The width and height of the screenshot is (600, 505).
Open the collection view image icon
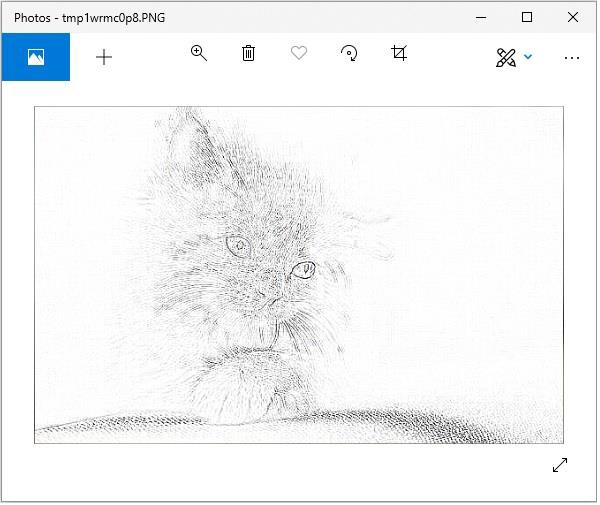coord(36,57)
